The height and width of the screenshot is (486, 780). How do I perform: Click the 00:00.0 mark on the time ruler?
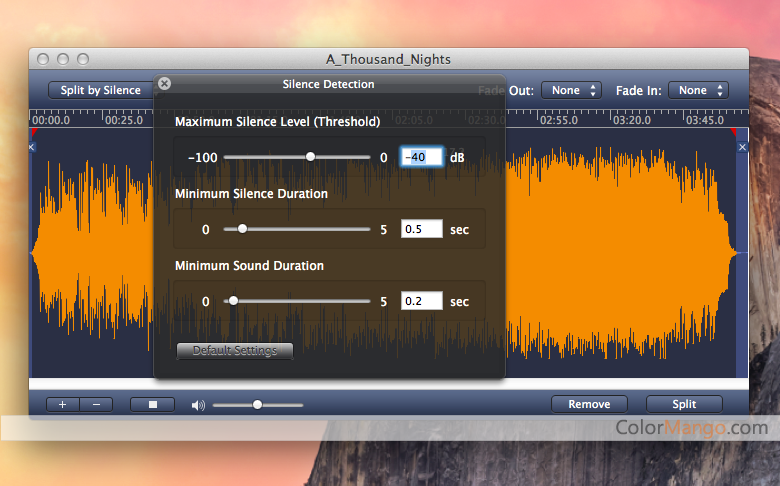point(51,120)
